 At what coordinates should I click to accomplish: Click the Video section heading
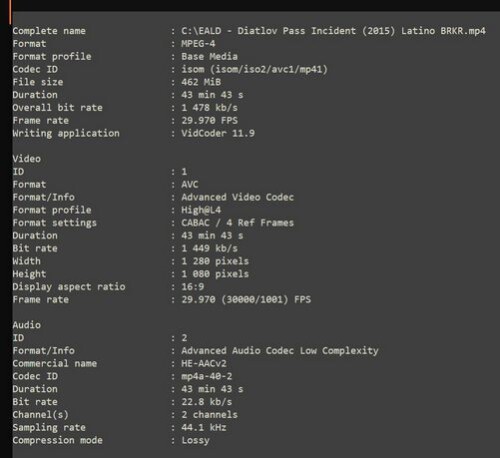pos(27,159)
